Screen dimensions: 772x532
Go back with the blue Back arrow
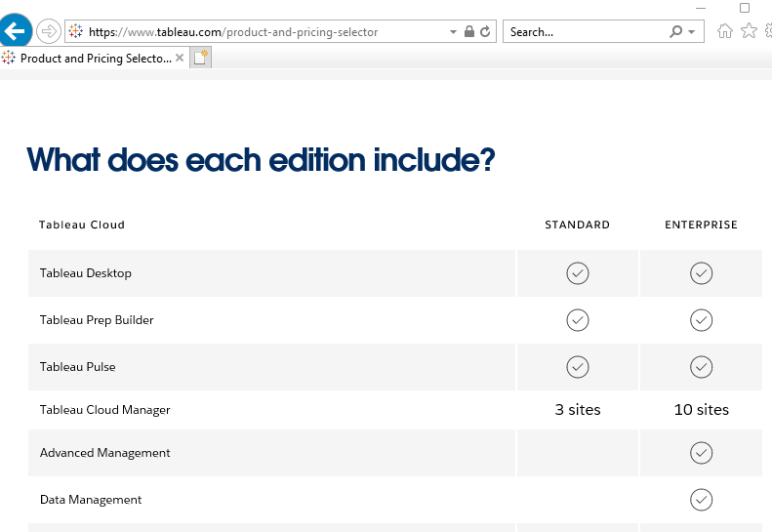click(x=15, y=31)
